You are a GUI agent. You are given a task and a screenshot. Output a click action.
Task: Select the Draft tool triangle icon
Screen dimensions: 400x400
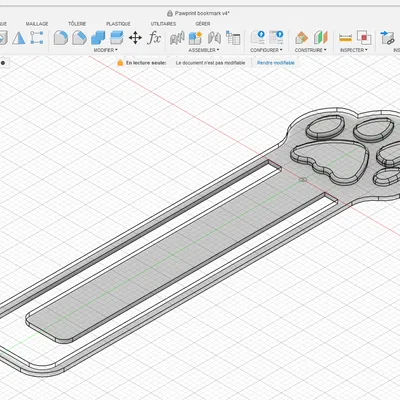(19, 38)
